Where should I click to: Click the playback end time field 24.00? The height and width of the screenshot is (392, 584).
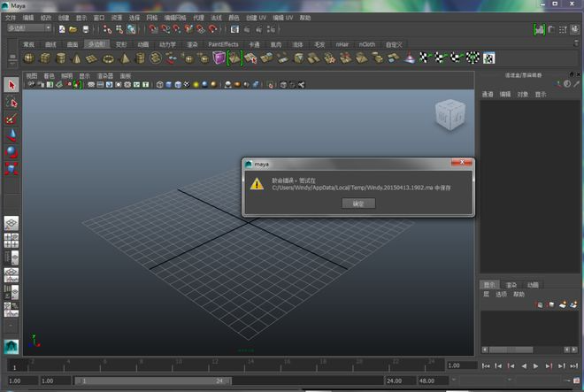tap(400, 380)
